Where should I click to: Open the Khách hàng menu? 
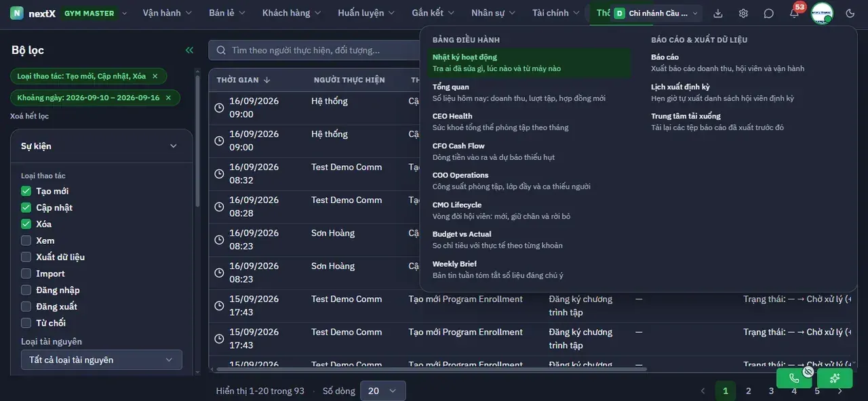click(x=292, y=13)
